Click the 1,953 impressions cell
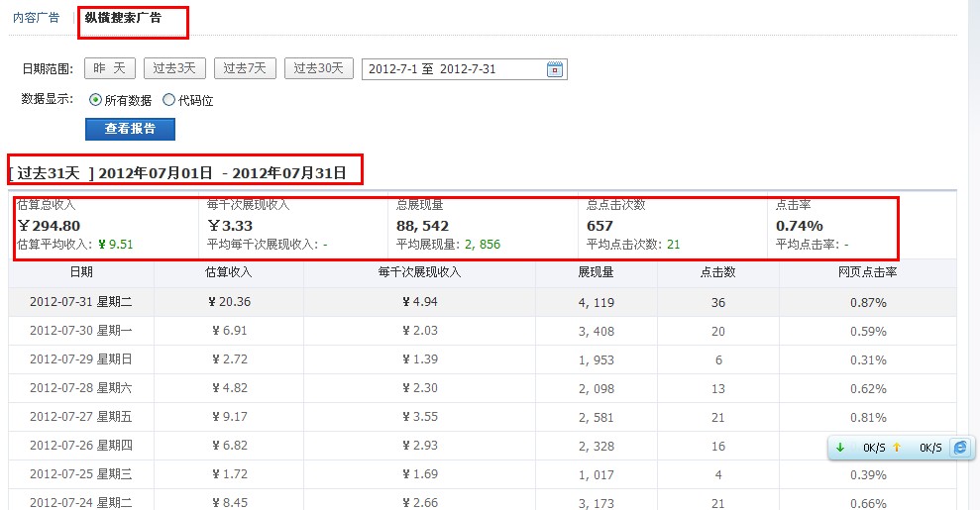Image resolution: width=980 pixels, height=510 pixels. [x=597, y=360]
